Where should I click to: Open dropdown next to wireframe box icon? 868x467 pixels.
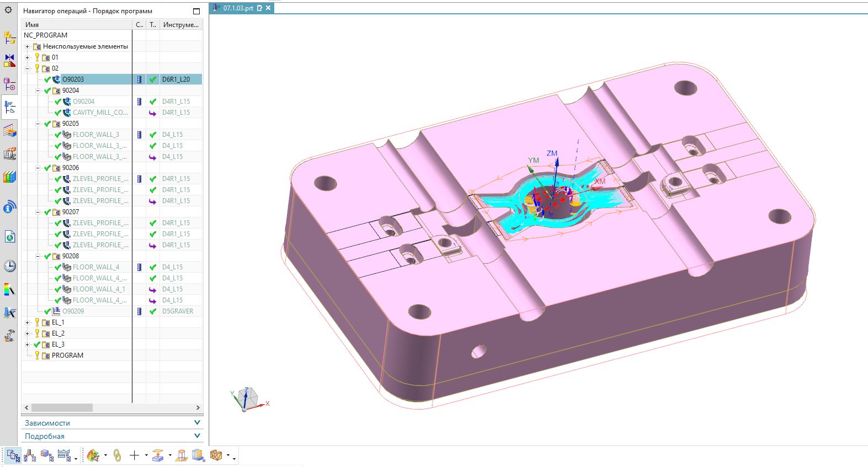click(228, 456)
